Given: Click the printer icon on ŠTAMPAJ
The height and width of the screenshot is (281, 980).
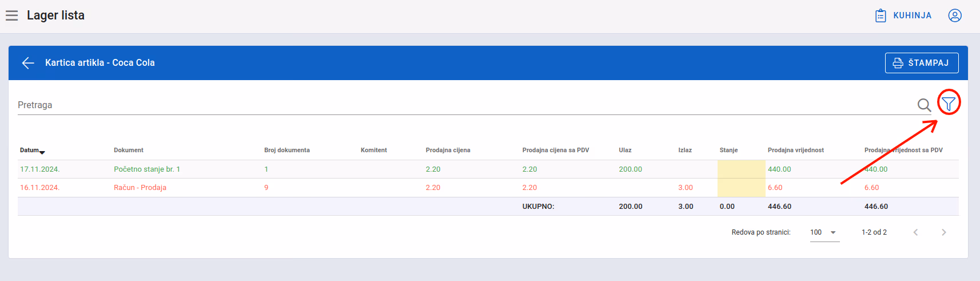Looking at the screenshot, I should coord(898,63).
